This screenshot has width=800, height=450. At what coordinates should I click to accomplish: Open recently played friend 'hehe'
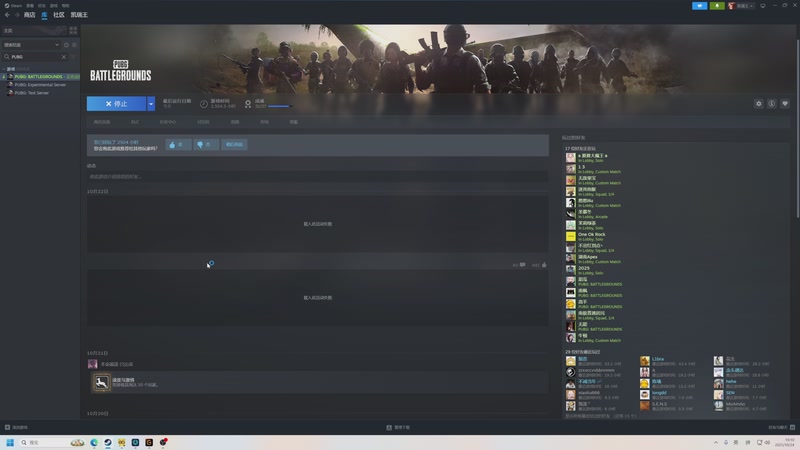(731, 381)
